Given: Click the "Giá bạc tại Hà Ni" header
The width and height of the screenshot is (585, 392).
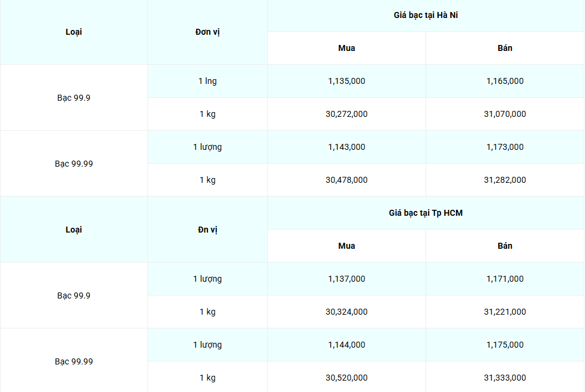Looking at the screenshot, I should (x=426, y=16).
